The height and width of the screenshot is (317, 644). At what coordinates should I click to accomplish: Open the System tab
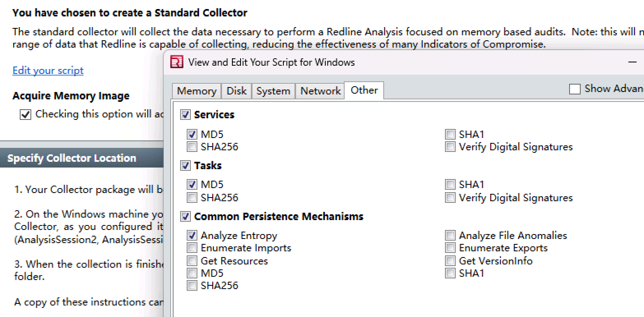(273, 91)
